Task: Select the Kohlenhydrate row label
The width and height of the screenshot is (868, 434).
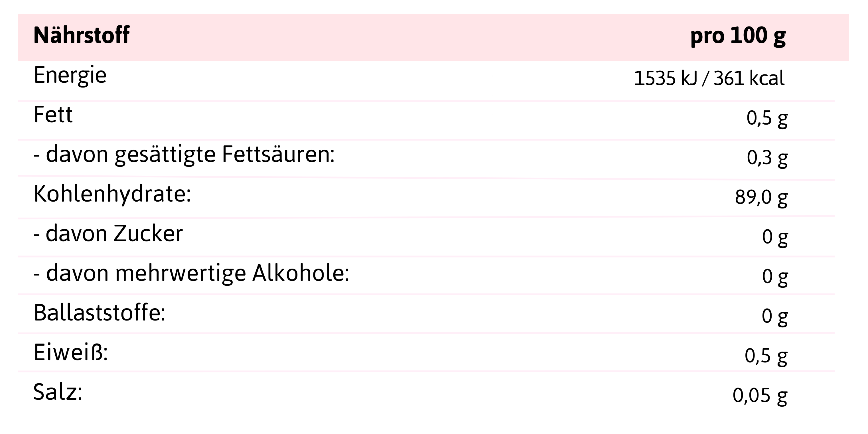Action: point(112,194)
